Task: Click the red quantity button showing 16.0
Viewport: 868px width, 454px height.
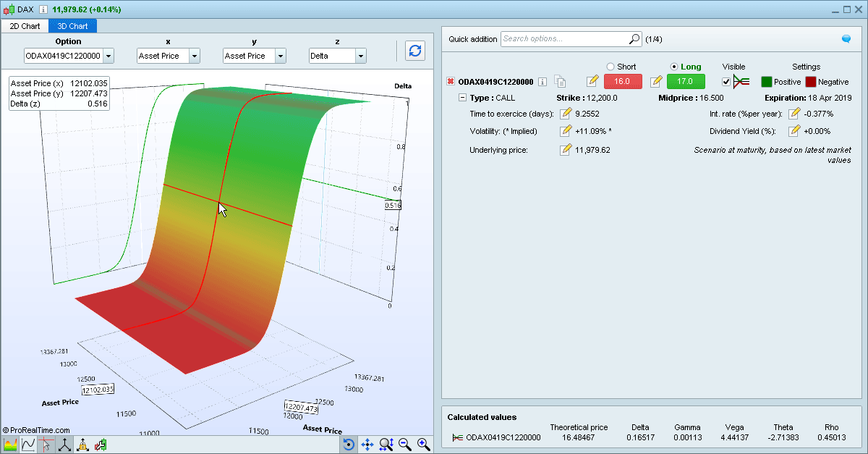Action: pos(622,81)
